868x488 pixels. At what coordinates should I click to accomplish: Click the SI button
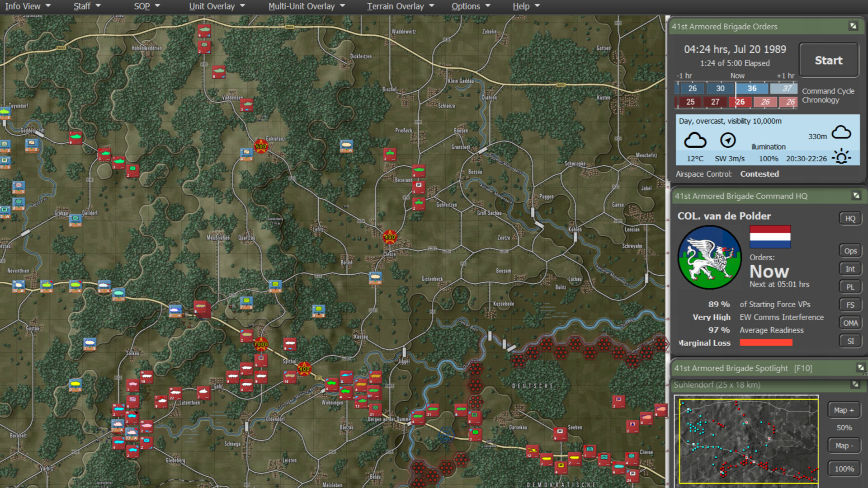coord(850,341)
